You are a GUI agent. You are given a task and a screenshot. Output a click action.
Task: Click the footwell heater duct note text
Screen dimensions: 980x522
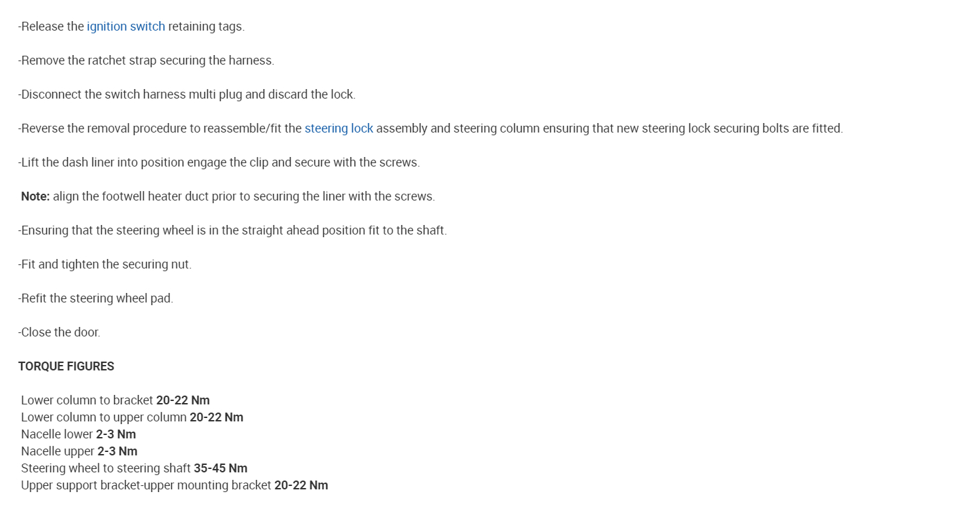[244, 196]
